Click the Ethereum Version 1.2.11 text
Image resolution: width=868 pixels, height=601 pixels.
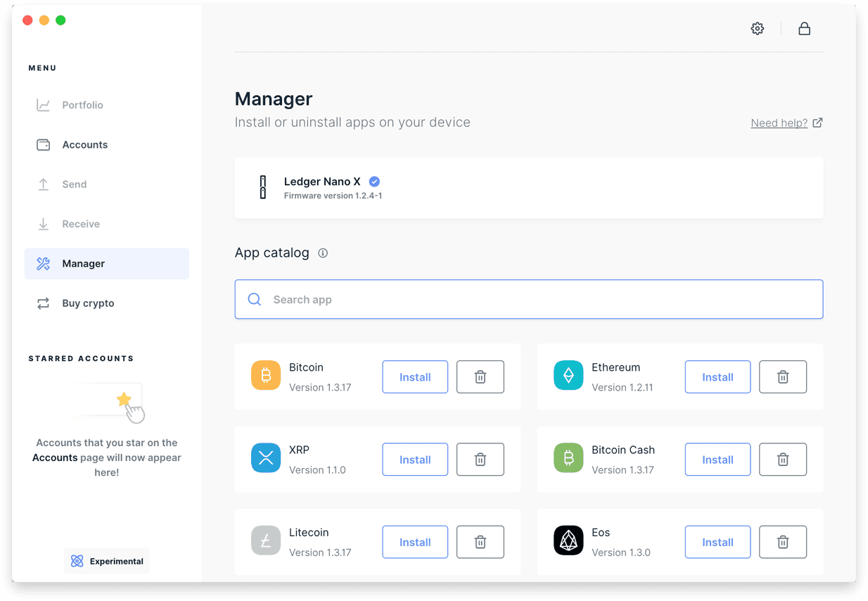623,387
